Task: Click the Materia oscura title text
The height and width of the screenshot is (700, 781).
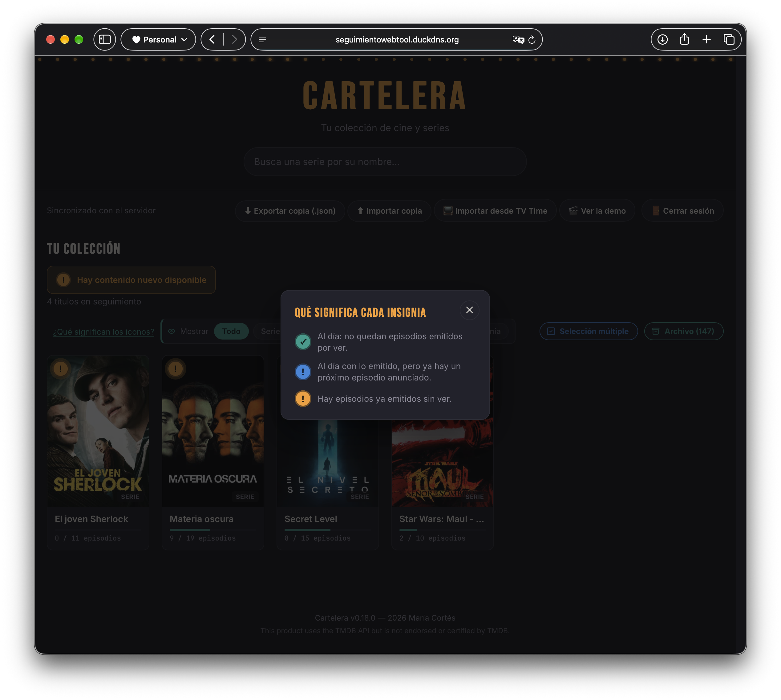Action: 202,519
